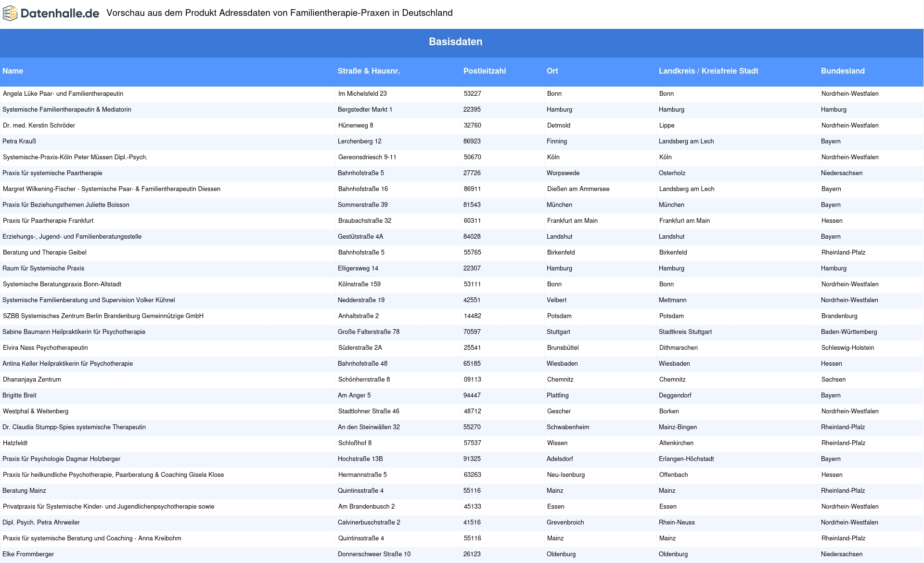Select Systemische-Praxis-Köln Peter Müssen entry

click(75, 157)
